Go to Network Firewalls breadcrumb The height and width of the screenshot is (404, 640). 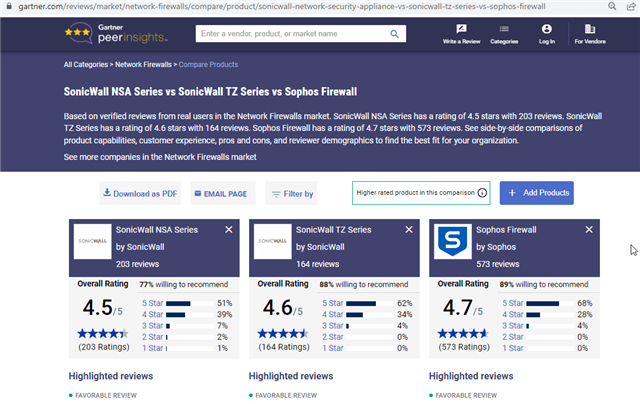tap(143, 64)
